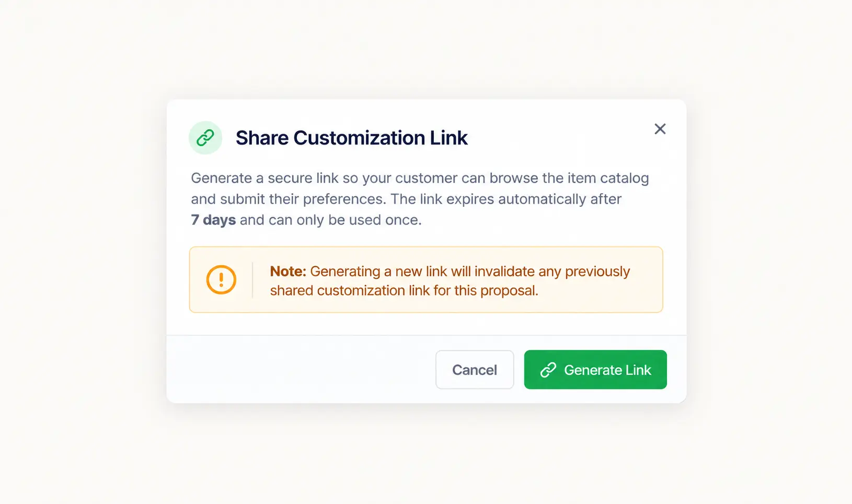Click the note line "shared customization link for this proposal"
852x504 pixels.
(x=403, y=290)
